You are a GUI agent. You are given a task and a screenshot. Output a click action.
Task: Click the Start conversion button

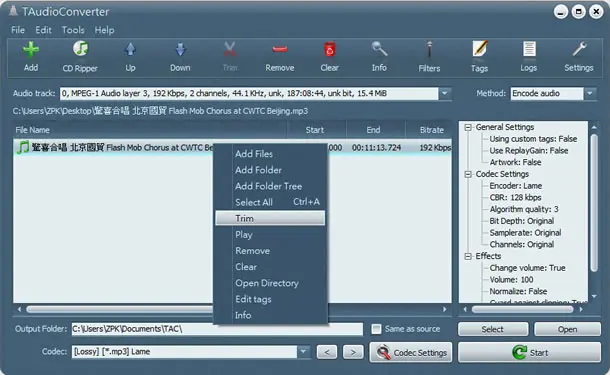pos(529,352)
